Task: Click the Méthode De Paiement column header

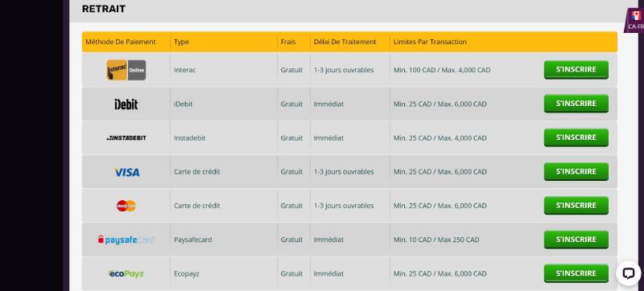Action: (x=120, y=42)
